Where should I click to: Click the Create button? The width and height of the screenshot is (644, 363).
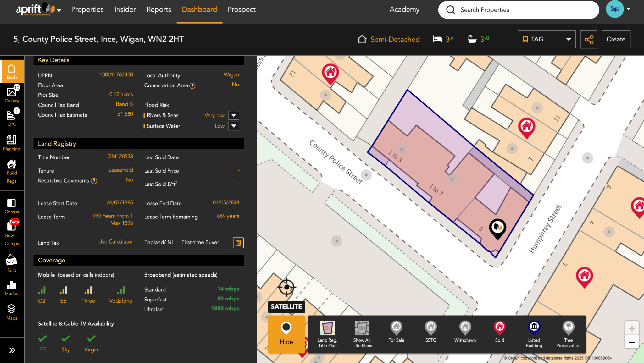[616, 39]
